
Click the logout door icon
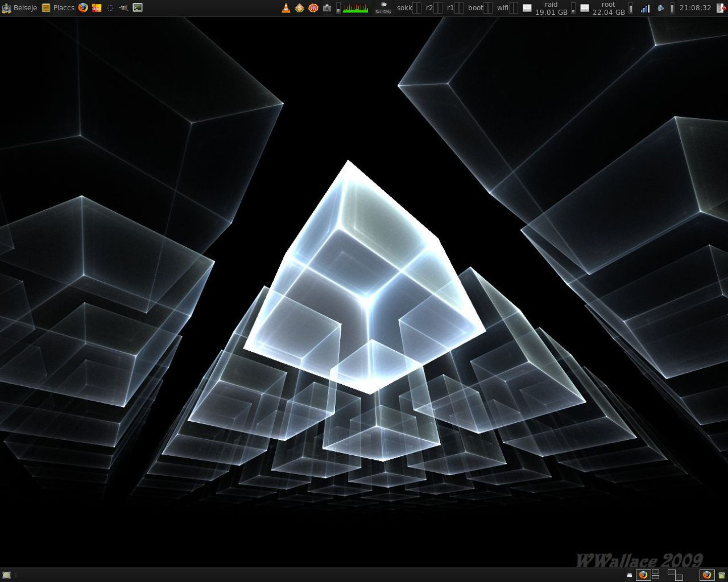(720, 8)
